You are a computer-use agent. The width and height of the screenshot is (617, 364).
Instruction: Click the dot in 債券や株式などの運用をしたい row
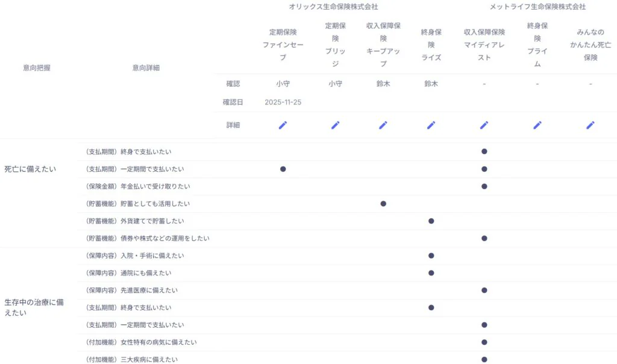[x=484, y=239]
